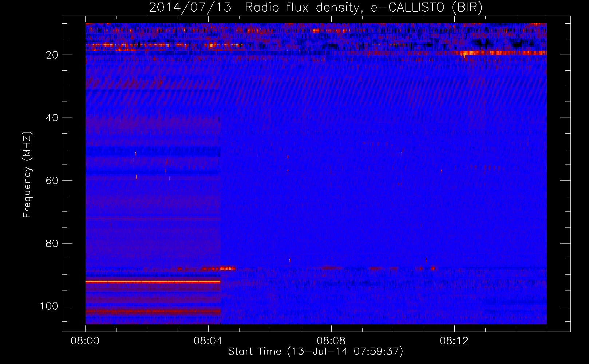Screen dimensions: 589x364
Task: Click the bright yellow streak at 20 MHz after 08:12
Action: tap(502, 53)
